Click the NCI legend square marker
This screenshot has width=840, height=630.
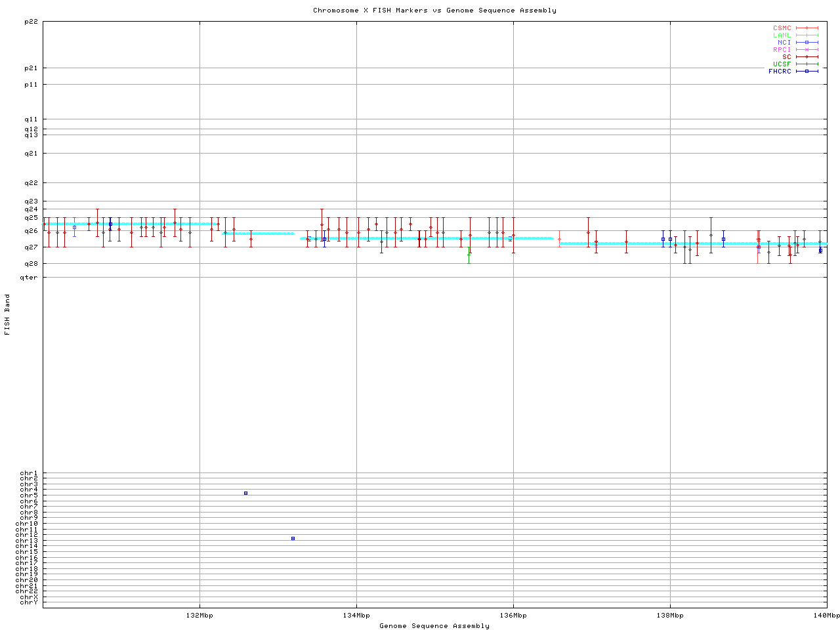[x=807, y=43]
